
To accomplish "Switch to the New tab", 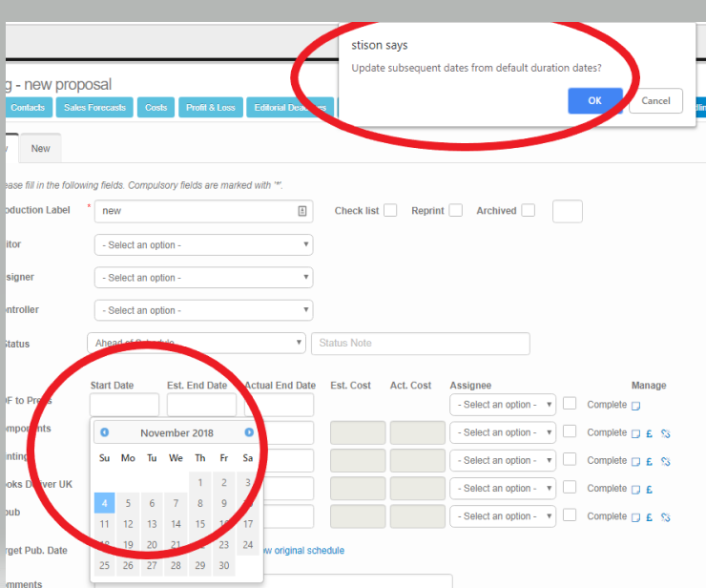I will (40, 149).
